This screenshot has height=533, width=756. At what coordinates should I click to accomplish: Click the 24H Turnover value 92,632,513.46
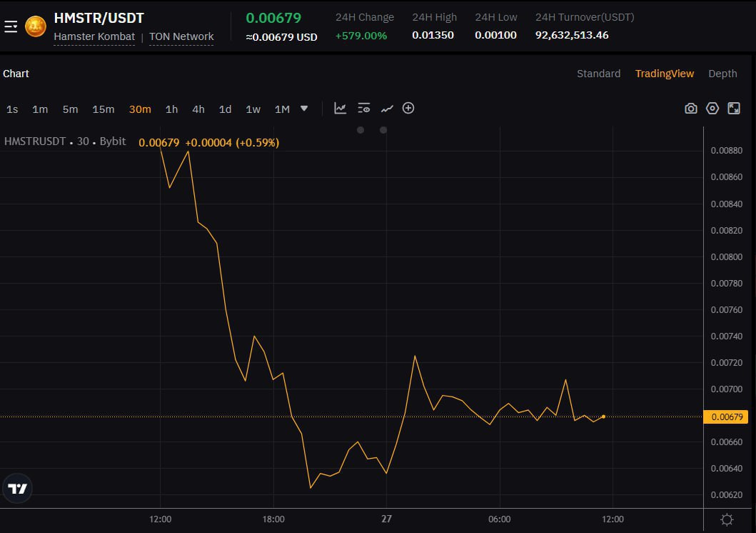[572, 35]
